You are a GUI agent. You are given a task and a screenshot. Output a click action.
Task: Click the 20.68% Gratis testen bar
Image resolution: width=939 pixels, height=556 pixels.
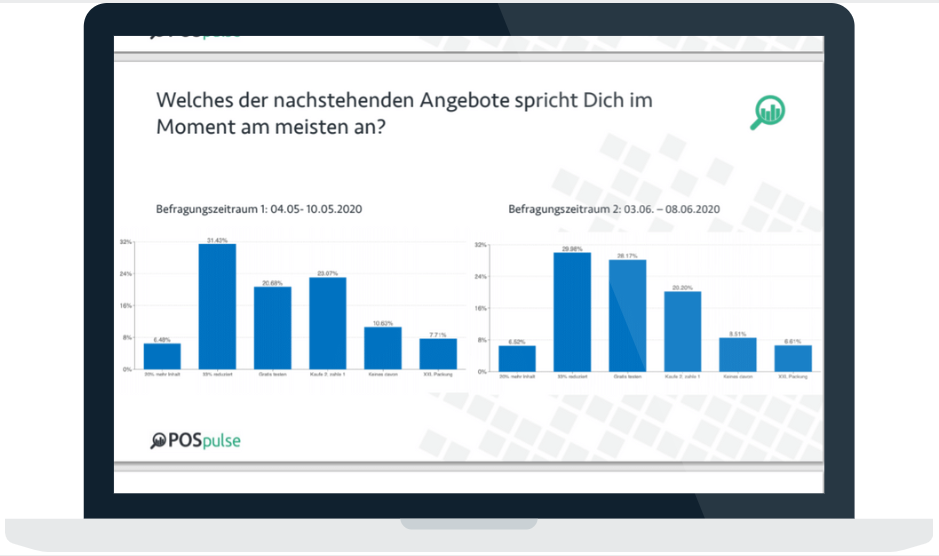click(x=272, y=328)
